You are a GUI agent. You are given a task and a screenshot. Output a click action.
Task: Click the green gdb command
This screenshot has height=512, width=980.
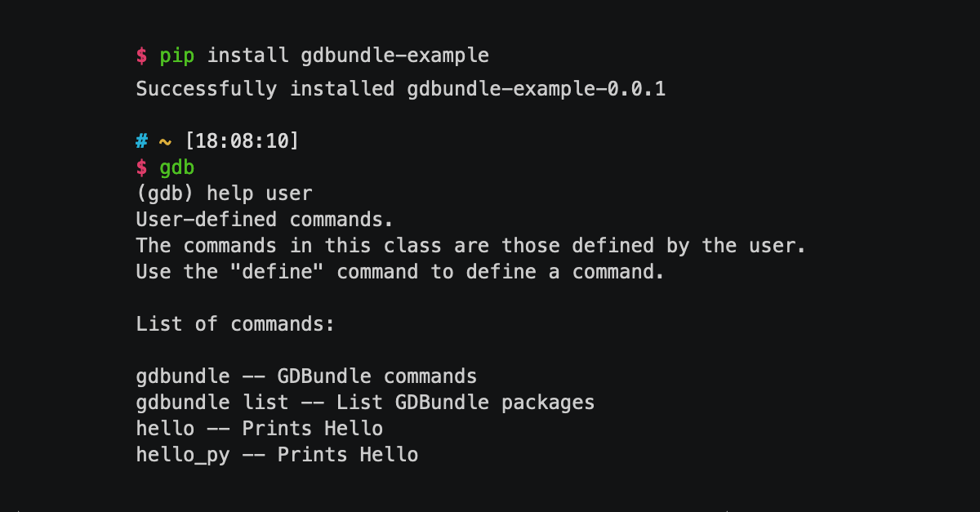tap(177, 168)
